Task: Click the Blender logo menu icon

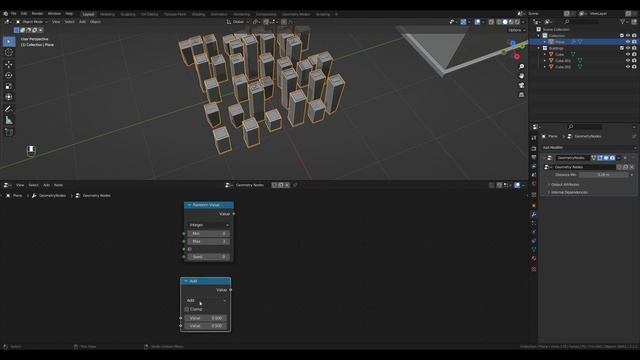Action: pos(5,13)
